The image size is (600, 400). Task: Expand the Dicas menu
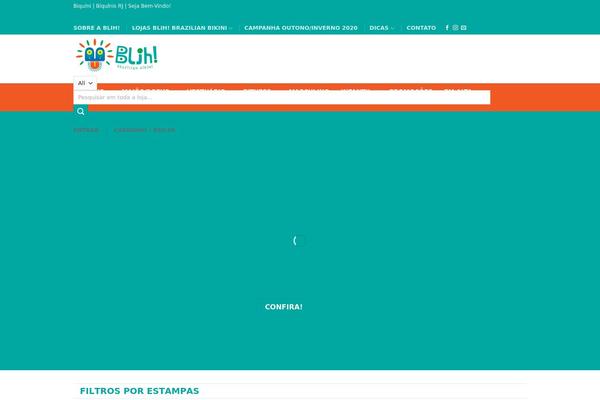[381, 28]
